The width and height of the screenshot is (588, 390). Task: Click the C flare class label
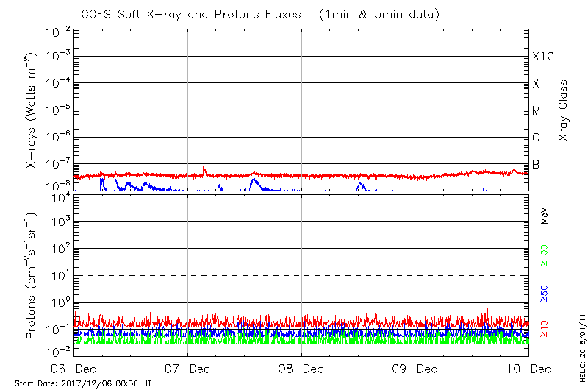coord(537,138)
